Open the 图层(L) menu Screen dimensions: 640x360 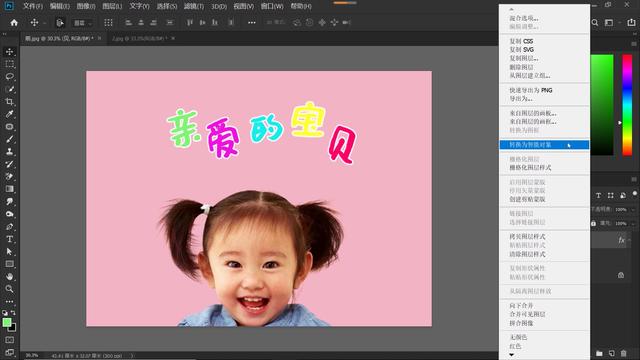pyautogui.click(x=112, y=6)
